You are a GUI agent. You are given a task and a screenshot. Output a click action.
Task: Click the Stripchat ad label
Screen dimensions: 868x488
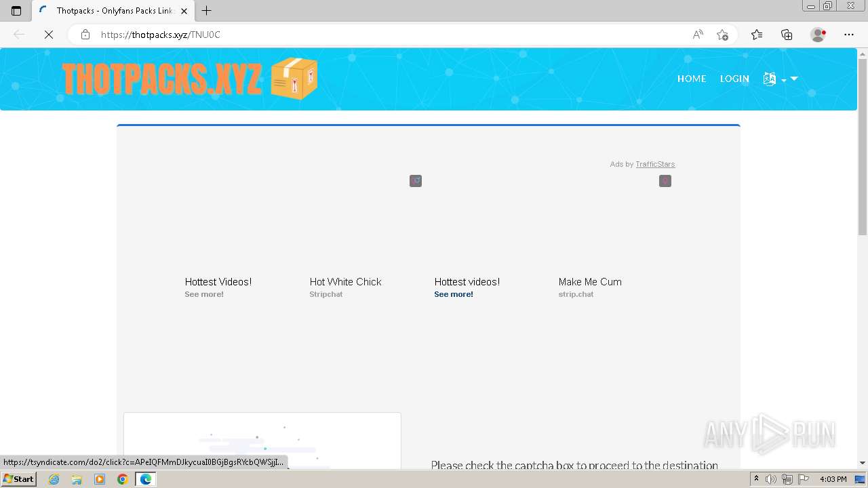[x=326, y=294]
